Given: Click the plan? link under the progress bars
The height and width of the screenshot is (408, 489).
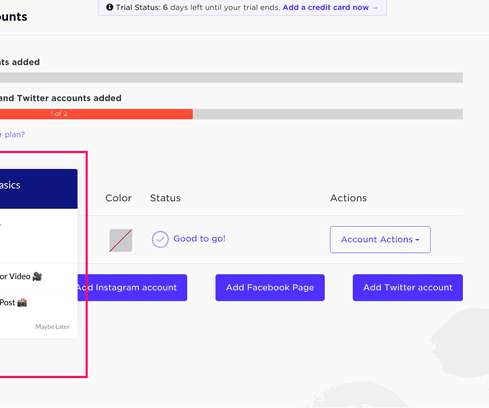Looking at the screenshot, I should [12, 134].
